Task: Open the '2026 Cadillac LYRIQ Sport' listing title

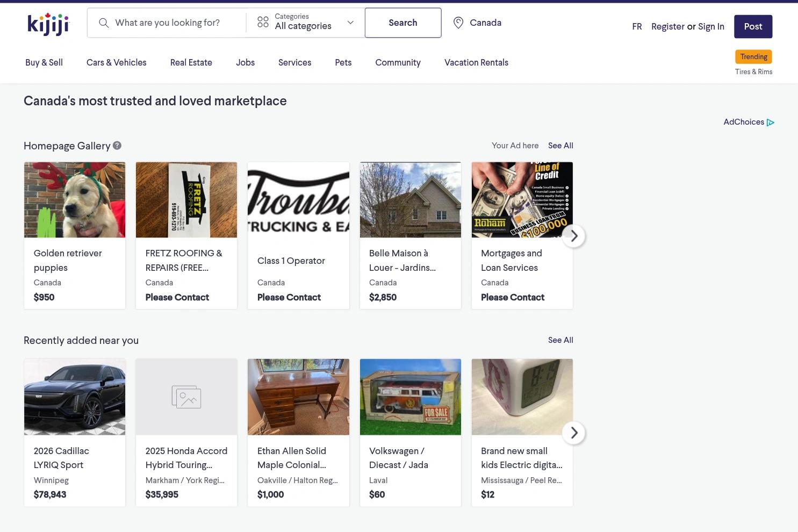Action: [61, 458]
